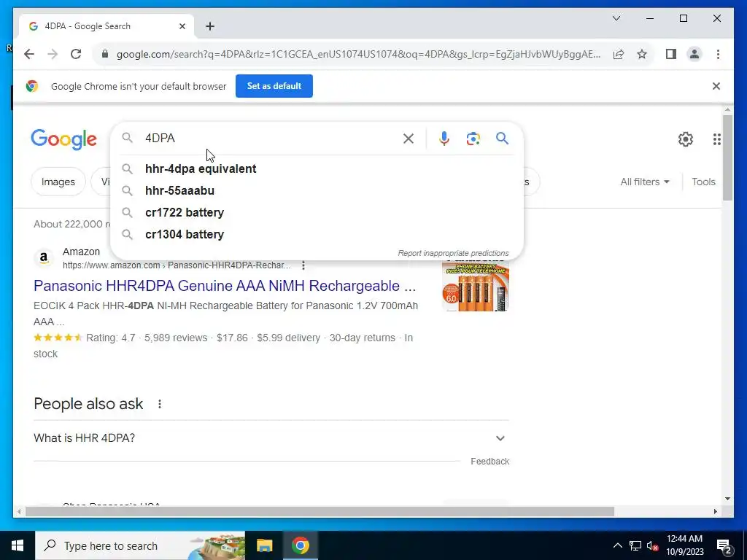
Task: Click the Google logo
Action: click(64, 139)
